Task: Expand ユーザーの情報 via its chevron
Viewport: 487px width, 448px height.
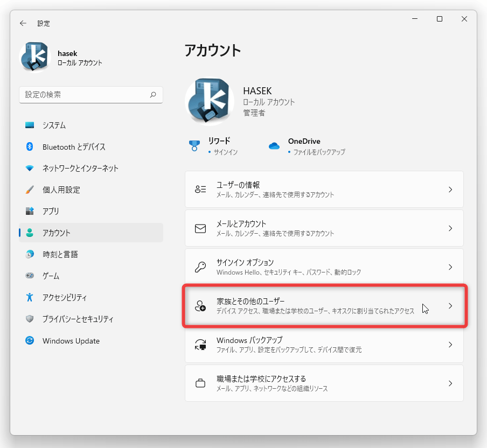Action: pyautogui.click(x=450, y=190)
